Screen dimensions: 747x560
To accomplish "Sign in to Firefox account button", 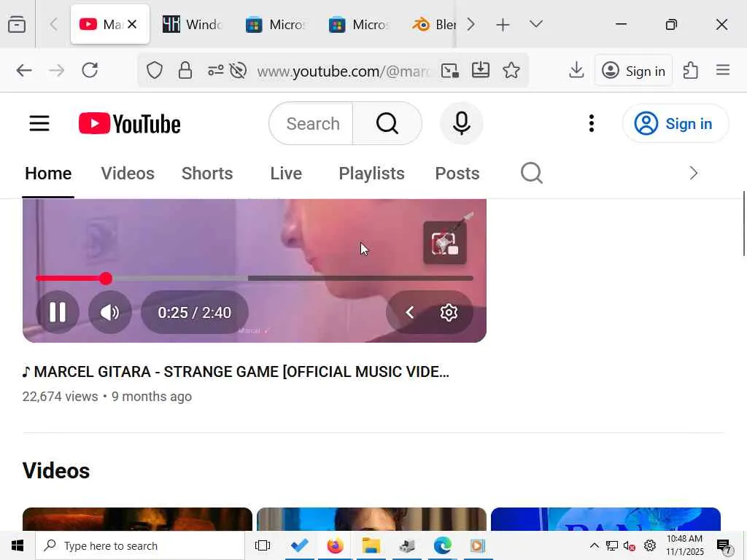I will [633, 71].
